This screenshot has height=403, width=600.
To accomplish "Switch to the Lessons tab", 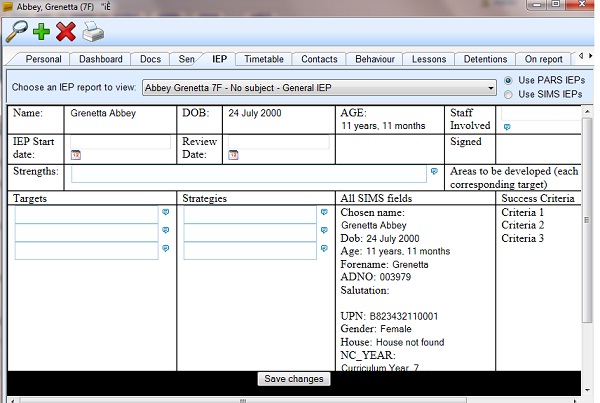I will coord(429,59).
